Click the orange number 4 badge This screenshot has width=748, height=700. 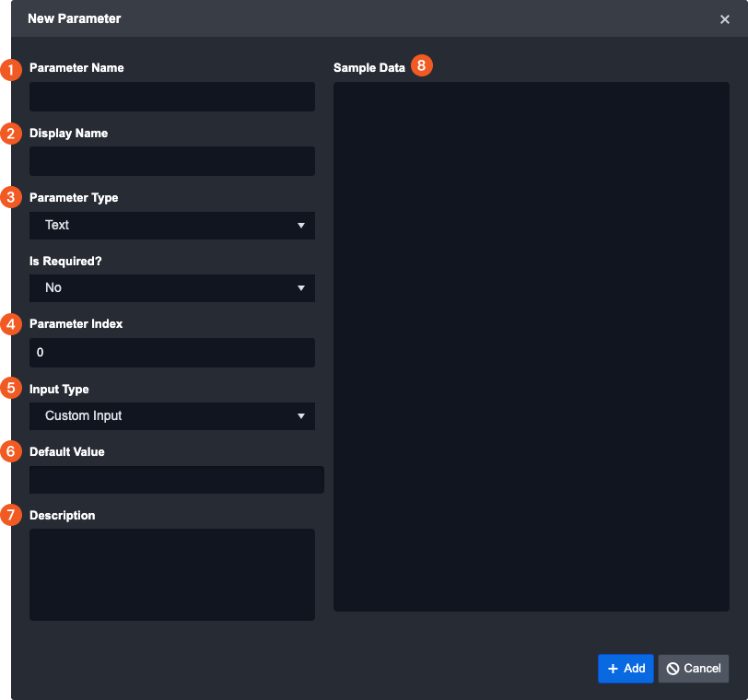tap(11, 324)
